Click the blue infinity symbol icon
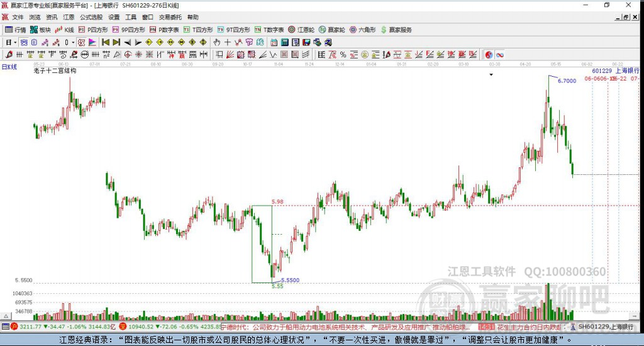 (500, 55)
